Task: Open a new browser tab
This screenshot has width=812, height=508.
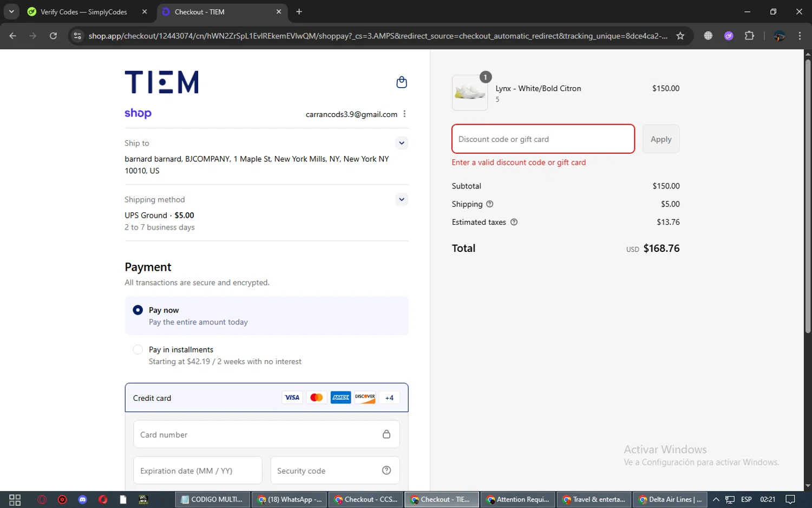Action: point(299,12)
